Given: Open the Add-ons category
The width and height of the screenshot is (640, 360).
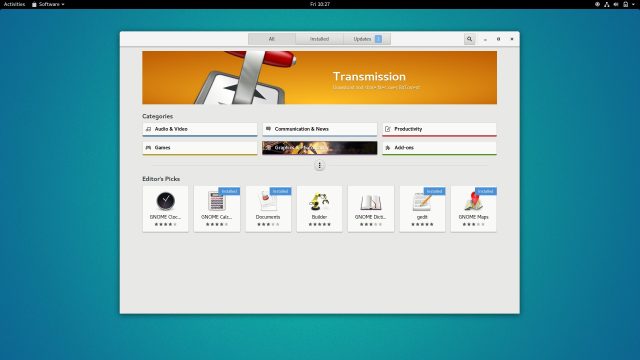Looking at the screenshot, I should pyautogui.click(x=440, y=148).
